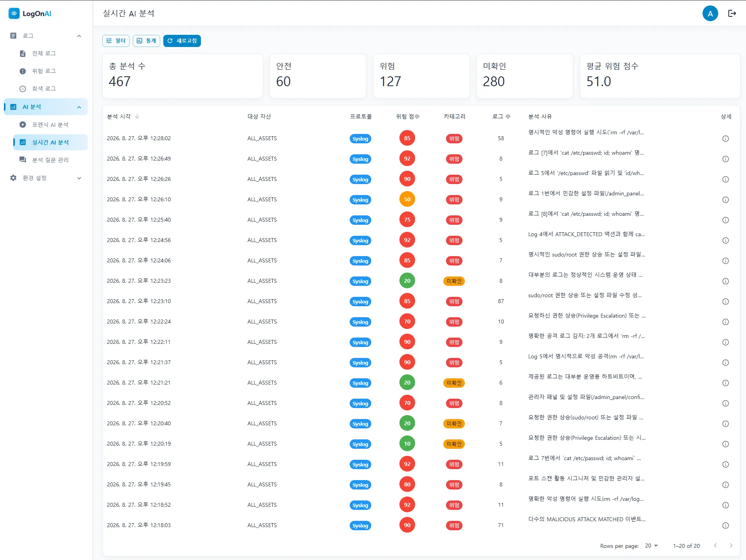
Task: Click the 위험 점수 column header
Action: (x=408, y=116)
